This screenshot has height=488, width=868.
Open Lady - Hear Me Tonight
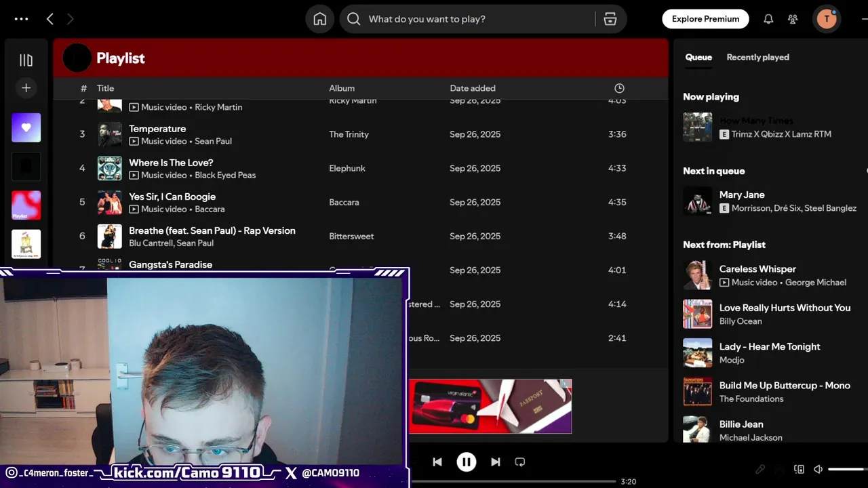tap(770, 346)
